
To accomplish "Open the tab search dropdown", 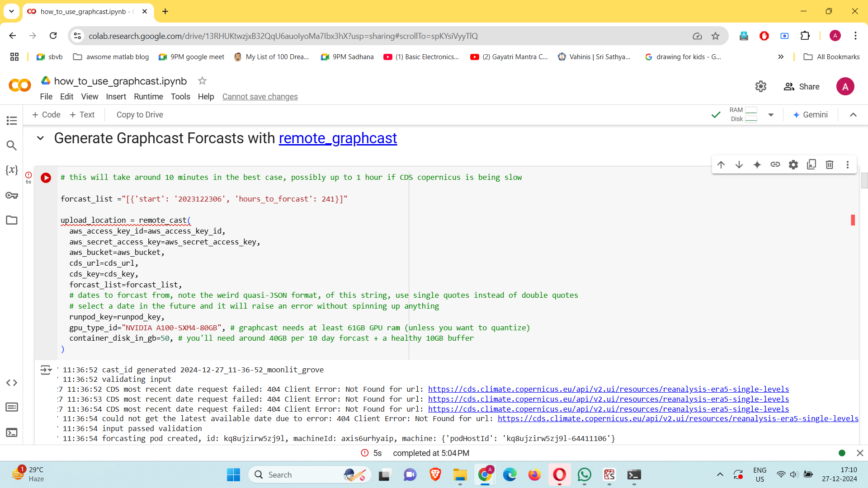I will coord(11,11).
